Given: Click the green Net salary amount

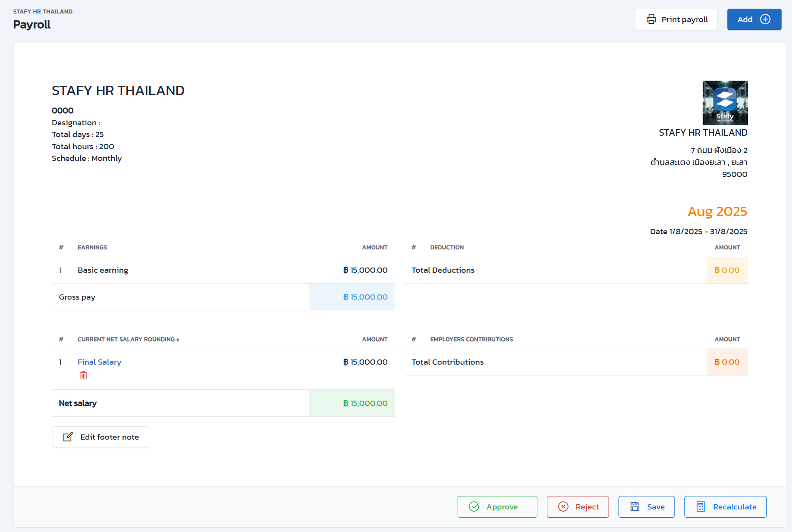Looking at the screenshot, I should pos(365,403).
